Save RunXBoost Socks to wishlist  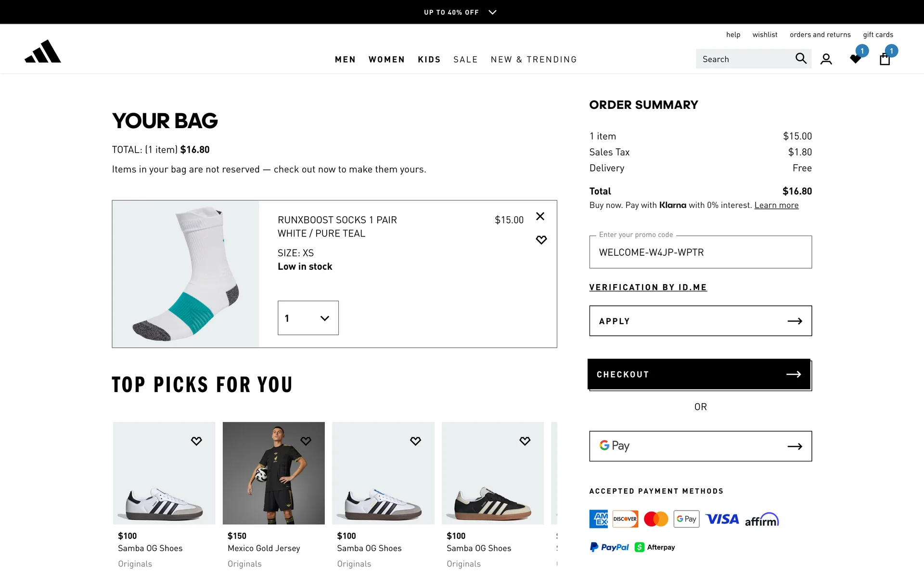pyautogui.click(x=541, y=240)
